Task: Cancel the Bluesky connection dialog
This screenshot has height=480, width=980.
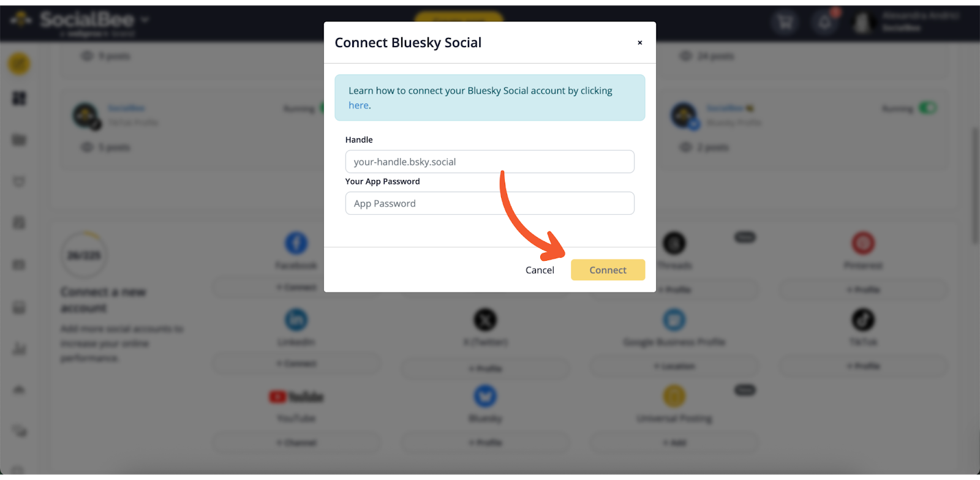Action: [x=540, y=270]
